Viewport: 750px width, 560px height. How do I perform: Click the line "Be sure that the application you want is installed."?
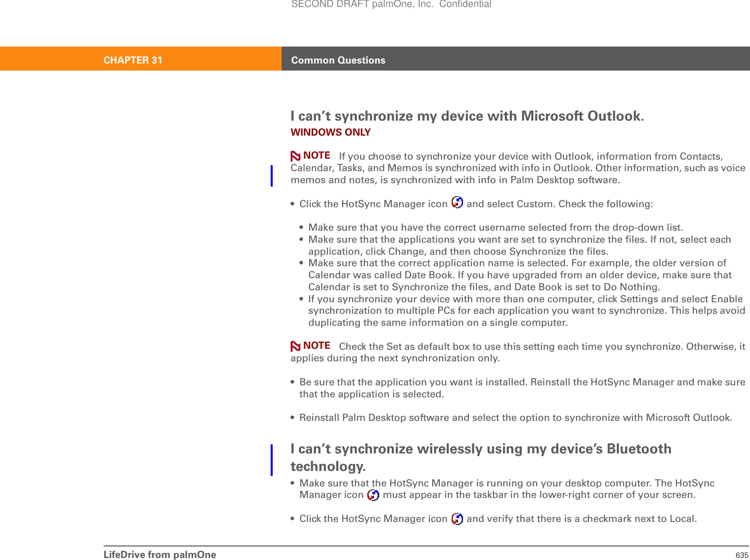(522, 382)
